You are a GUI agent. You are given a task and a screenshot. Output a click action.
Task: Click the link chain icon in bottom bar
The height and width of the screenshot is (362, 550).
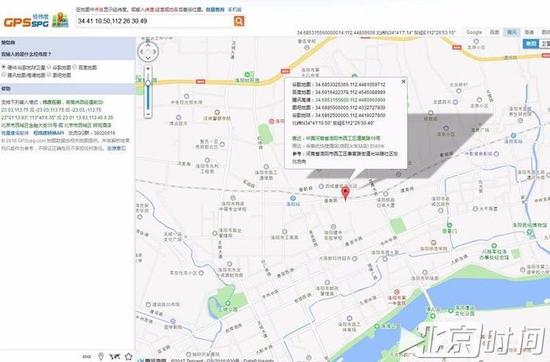pos(87,357)
